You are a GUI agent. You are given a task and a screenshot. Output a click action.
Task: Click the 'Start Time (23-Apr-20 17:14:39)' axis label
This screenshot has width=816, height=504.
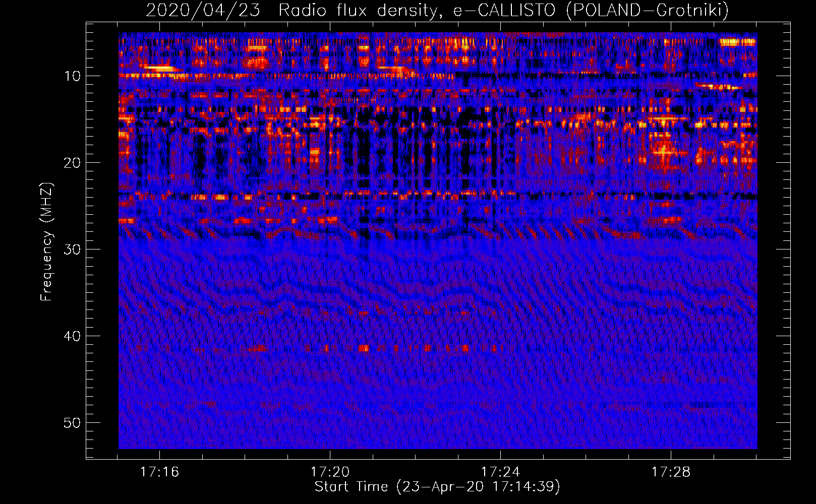coord(437,487)
